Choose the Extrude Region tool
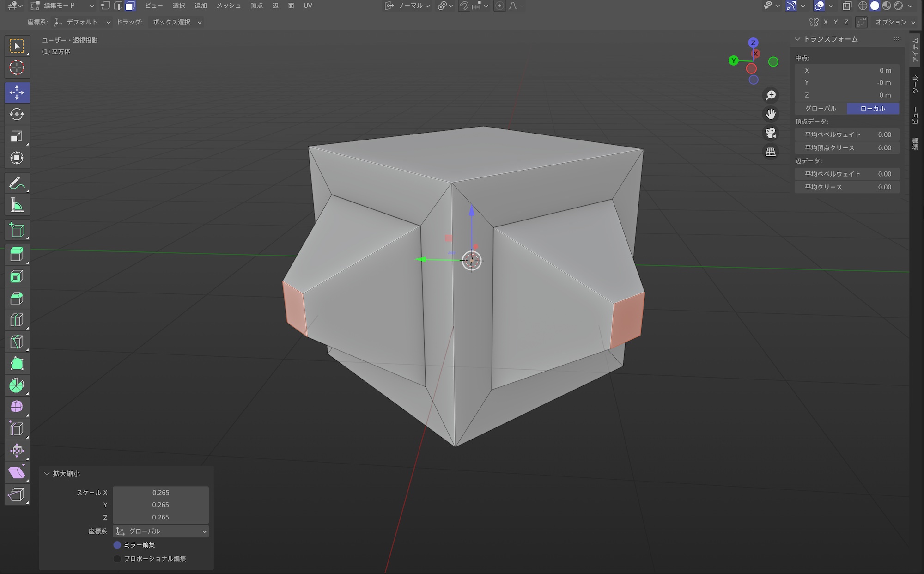Viewport: 924px width, 574px height. (17, 255)
